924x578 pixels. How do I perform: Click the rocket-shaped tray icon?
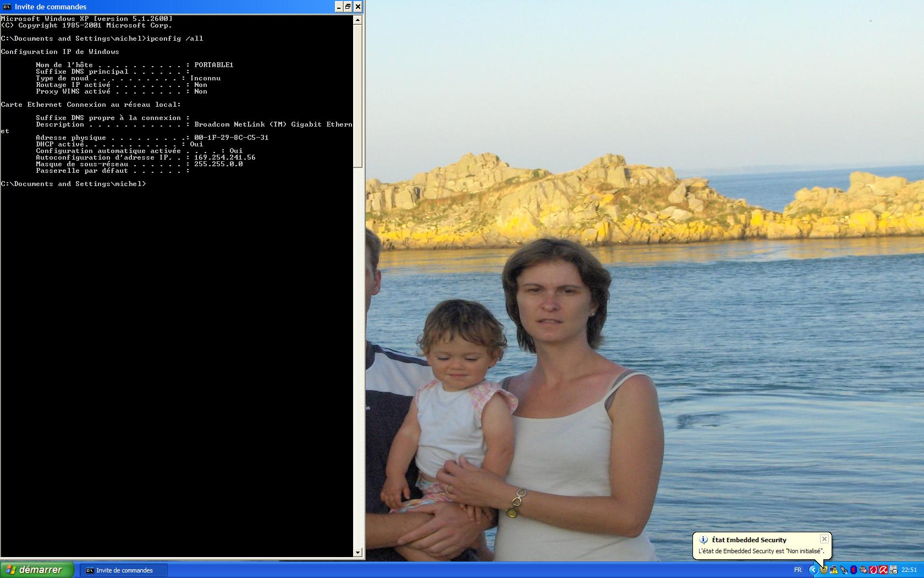pos(844,570)
